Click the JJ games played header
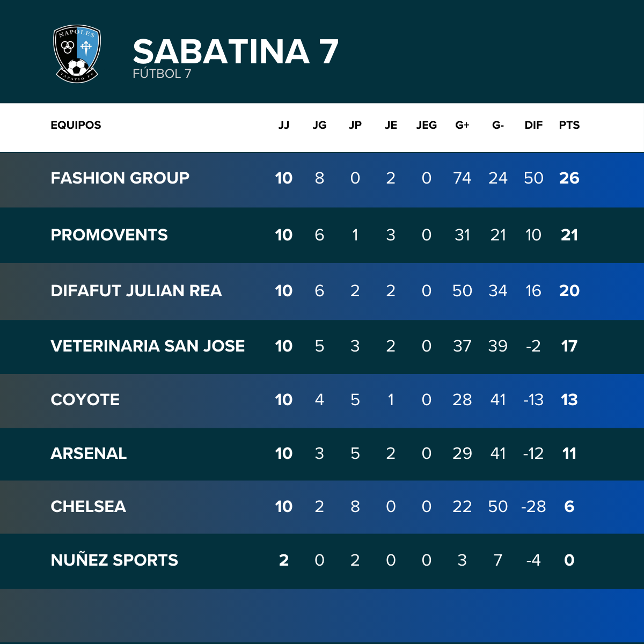This screenshot has width=644, height=644. pos(284,125)
